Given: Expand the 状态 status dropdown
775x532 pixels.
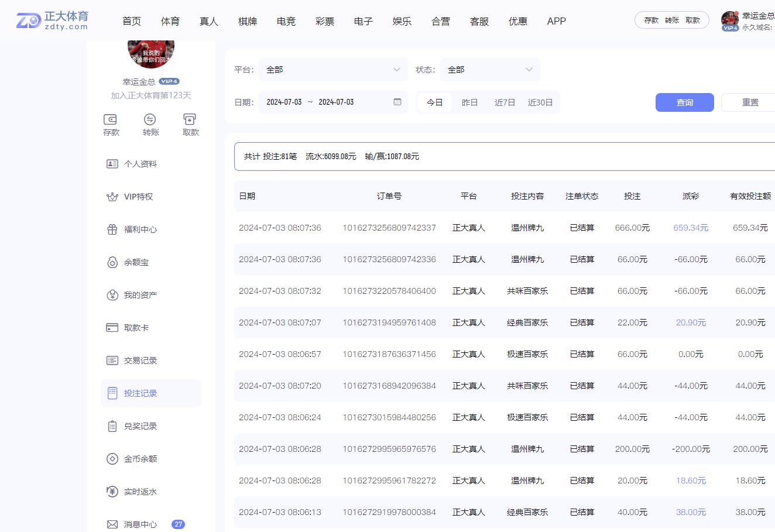Looking at the screenshot, I should coord(490,70).
